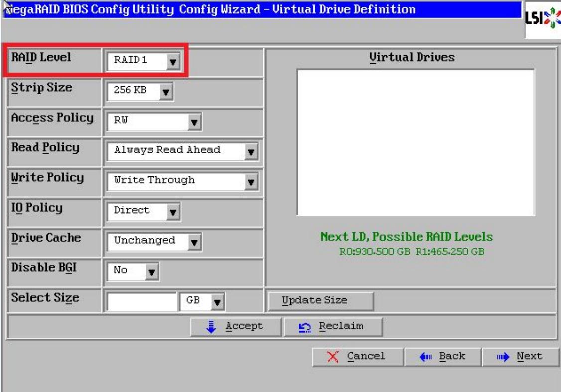This screenshot has width=561, height=392.
Task: Click the Access Policy label
Action: pos(52,118)
